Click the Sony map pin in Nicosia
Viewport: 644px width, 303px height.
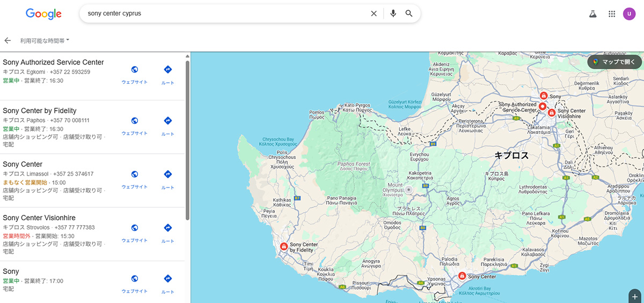pyautogui.click(x=543, y=96)
